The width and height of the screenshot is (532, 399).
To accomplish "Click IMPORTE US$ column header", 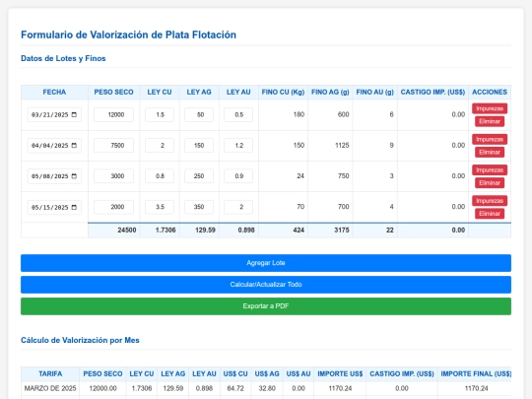I will point(340,374).
